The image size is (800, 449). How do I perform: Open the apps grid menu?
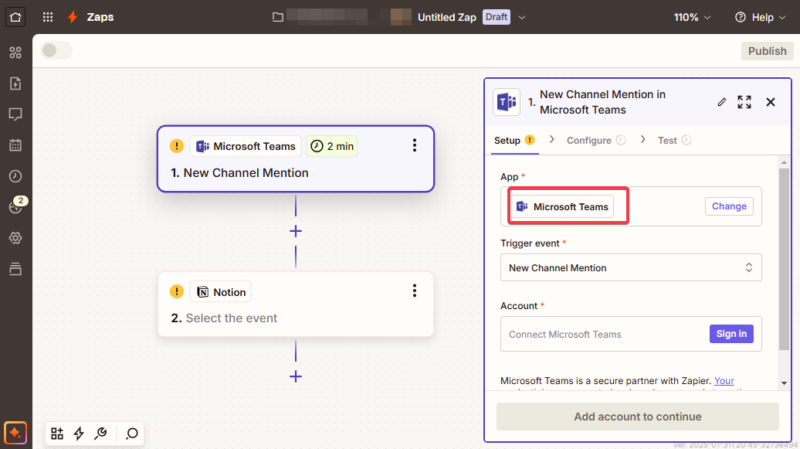point(48,17)
